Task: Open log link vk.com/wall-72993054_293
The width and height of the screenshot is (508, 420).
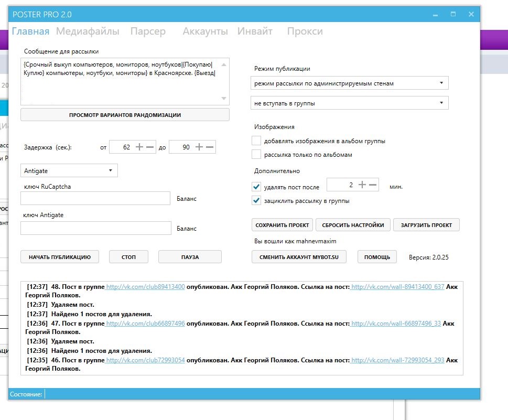Action: point(398,360)
